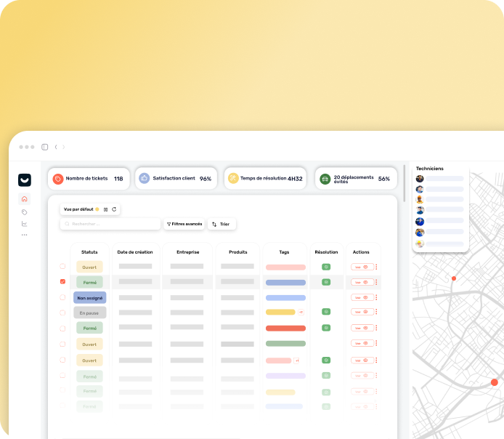Check the red-tag Fermé row checkbox

click(x=62, y=329)
